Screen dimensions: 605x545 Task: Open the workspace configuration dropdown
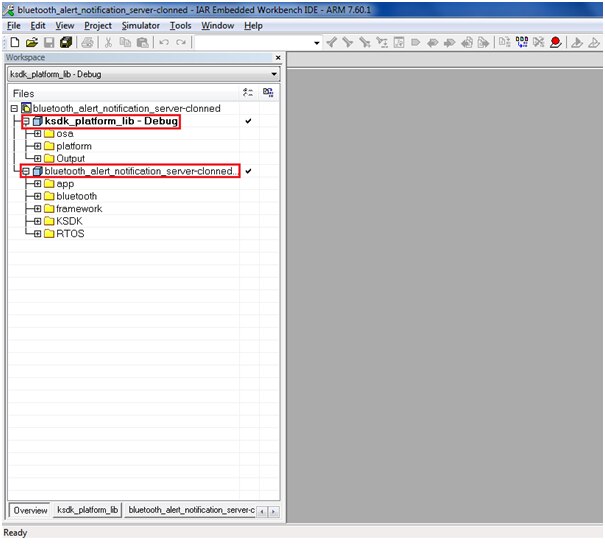[274, 74]
